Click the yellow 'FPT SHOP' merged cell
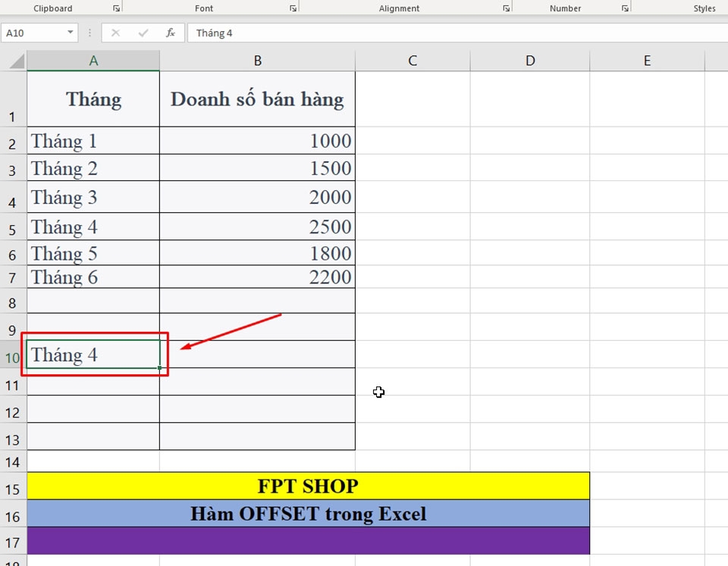 (309, 486)
